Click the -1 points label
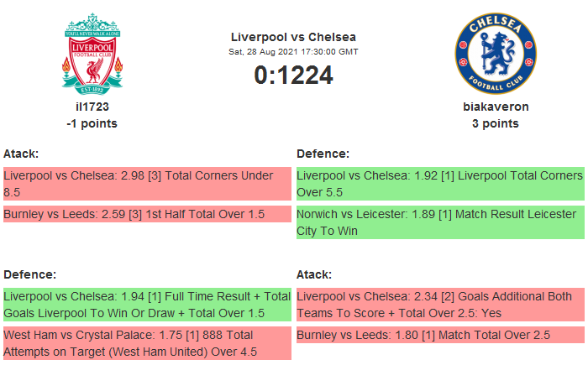 [x=92, y=123]
